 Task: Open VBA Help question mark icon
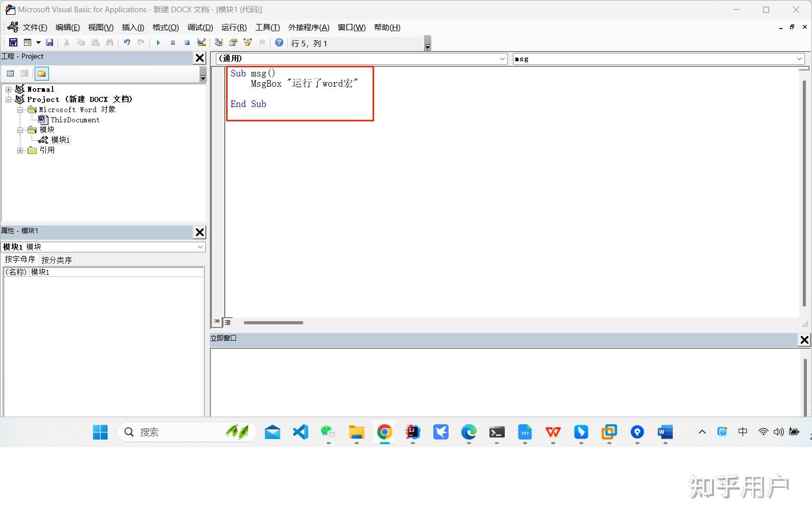click(279, 43)
